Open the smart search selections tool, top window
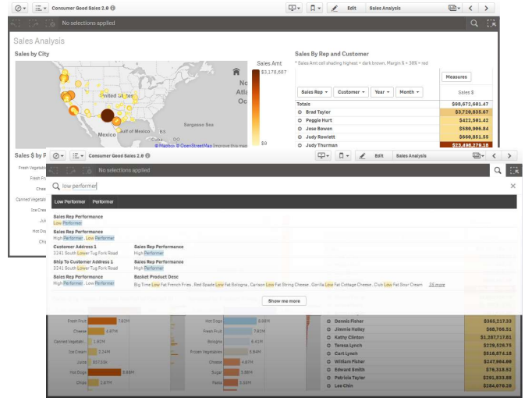Screen dimensions: 532x405 click(x=491, y=23)
